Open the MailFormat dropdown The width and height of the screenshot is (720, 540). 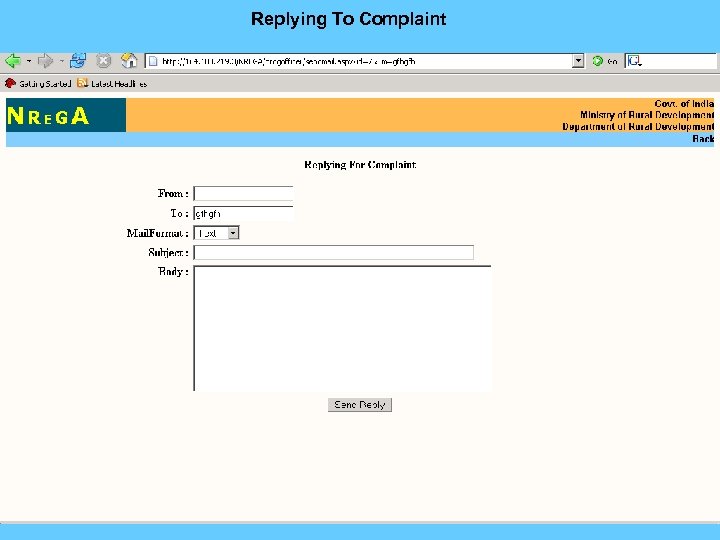pos(216,233)
